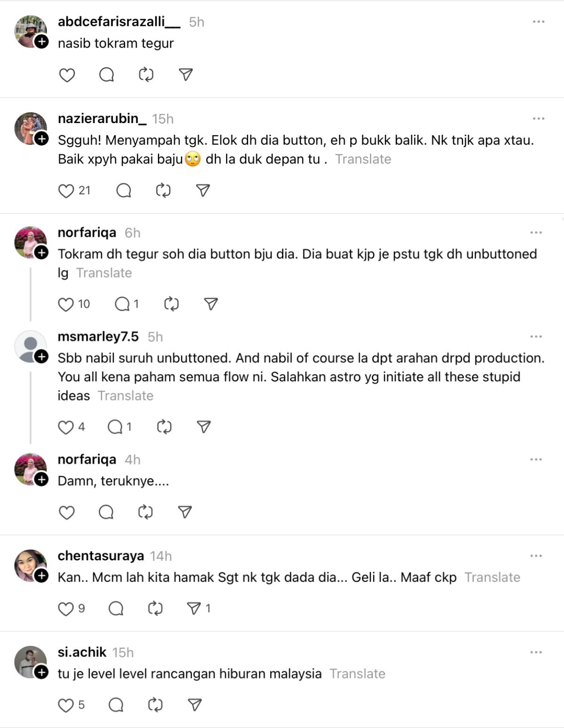Open the reply box for norfariqa's first comment
The width and height of the screenshot is (564, 728).
[123, 304]
